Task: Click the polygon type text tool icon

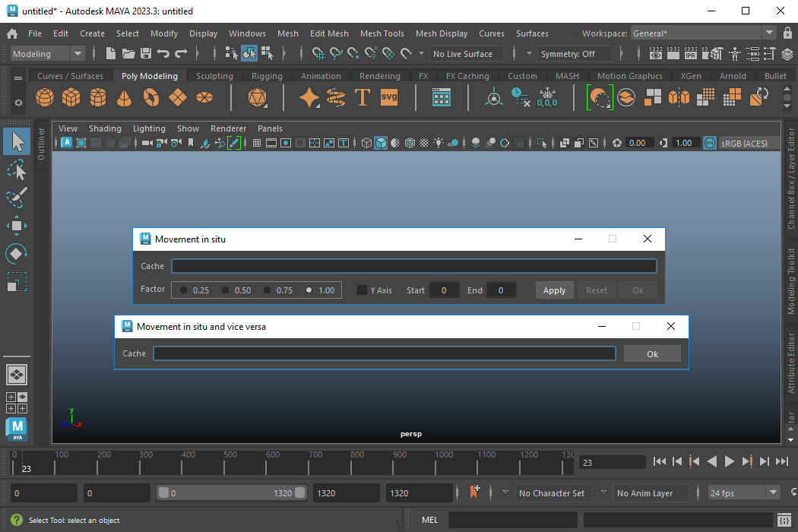Action: 363,97
